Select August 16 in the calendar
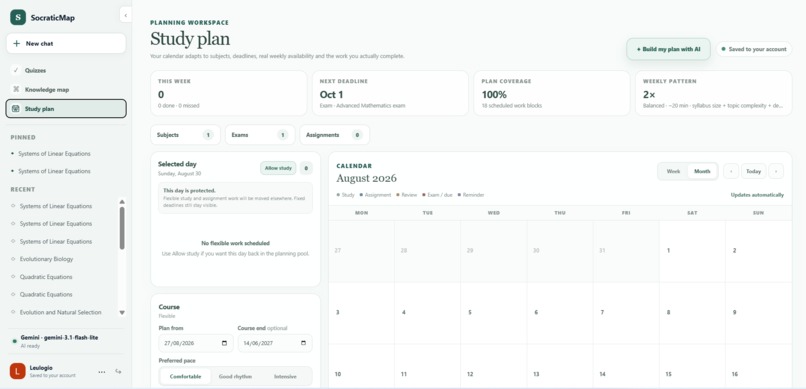This screenshot has width=806, height=389. point(758,366)
